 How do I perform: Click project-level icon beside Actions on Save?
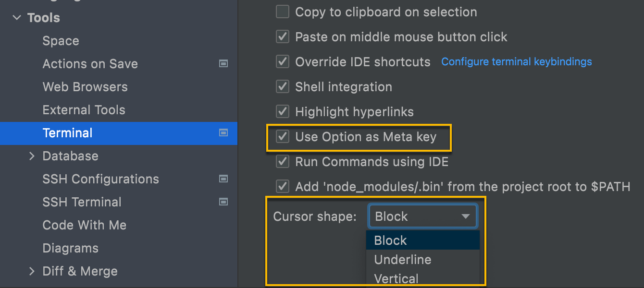click(x=223, y=64)
